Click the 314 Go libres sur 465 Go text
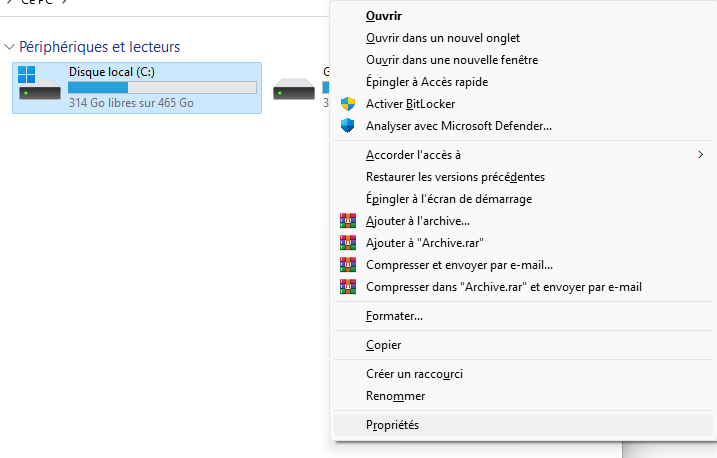Screen dimensions: 717x458 click(x=131, y=103)
